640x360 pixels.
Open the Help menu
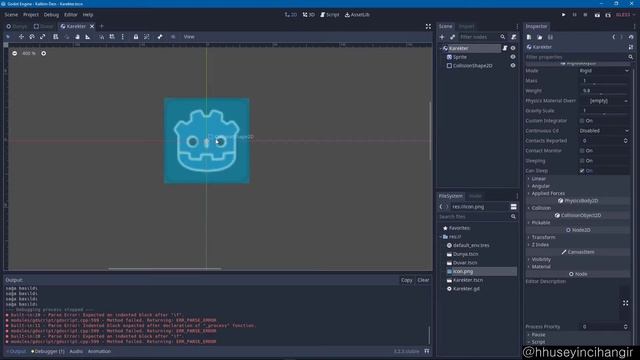pyautogui.click(x=88, y=15)
